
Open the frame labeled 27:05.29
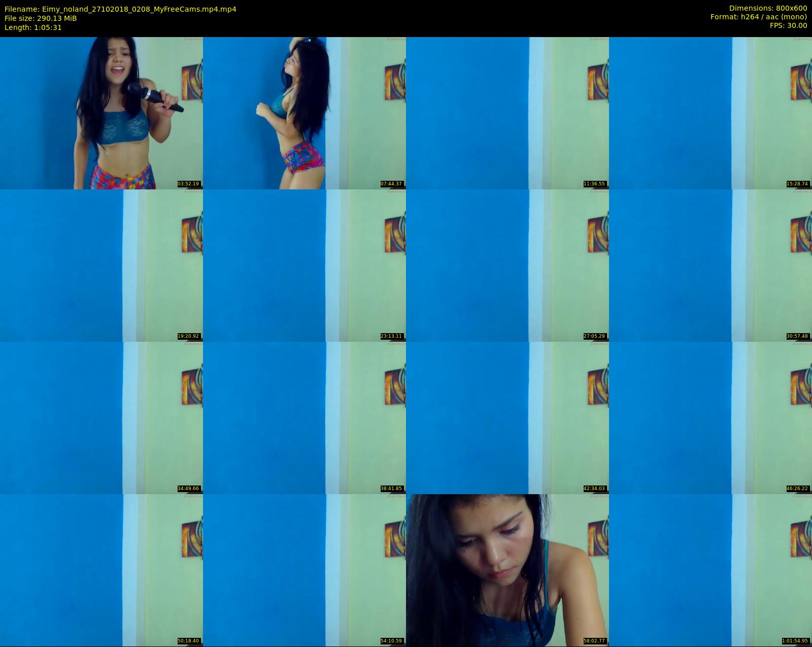pos(507,265)
